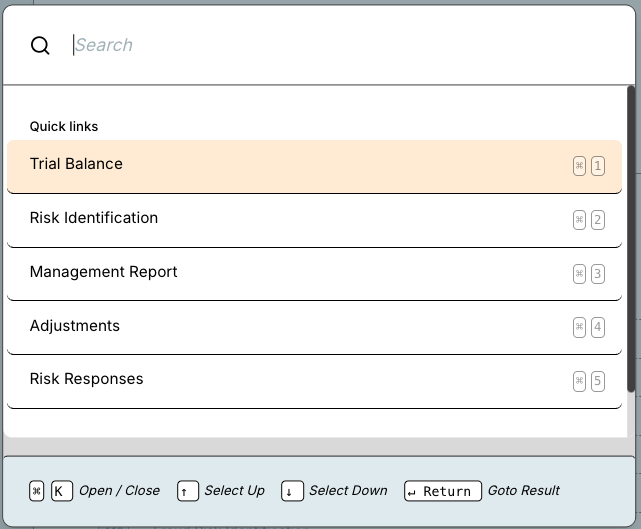Image resolution: width=641 pixels, height=529 pixels.
Task: Click the 3 shortcut badge on Management Report
Action: pyautogui.click(x=598, y=273)
